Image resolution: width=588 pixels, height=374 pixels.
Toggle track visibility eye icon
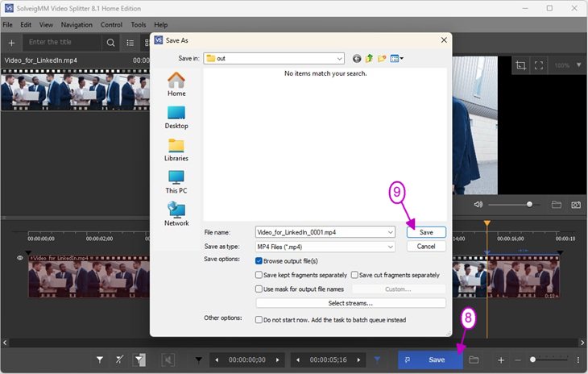coord(20,258)
